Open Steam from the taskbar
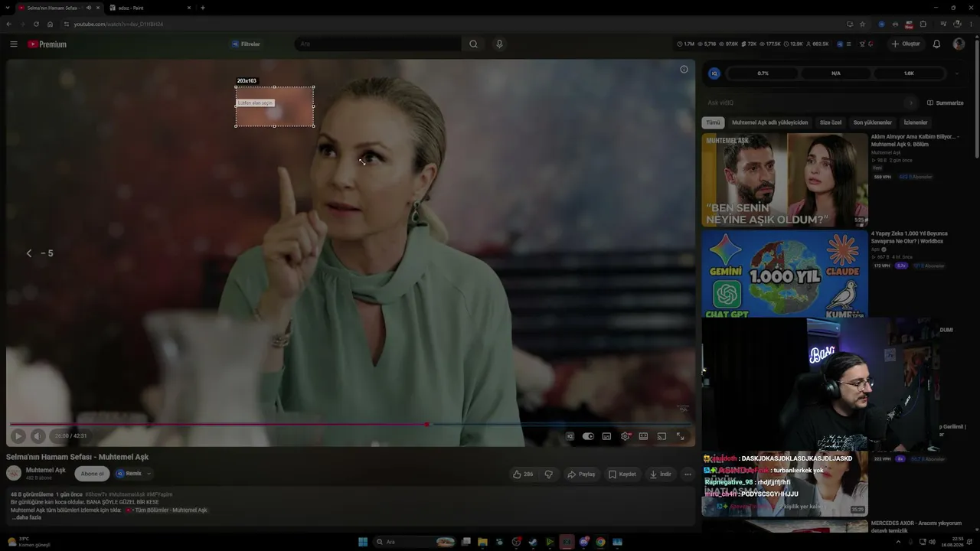980x551 pixels. pos(533,542)
